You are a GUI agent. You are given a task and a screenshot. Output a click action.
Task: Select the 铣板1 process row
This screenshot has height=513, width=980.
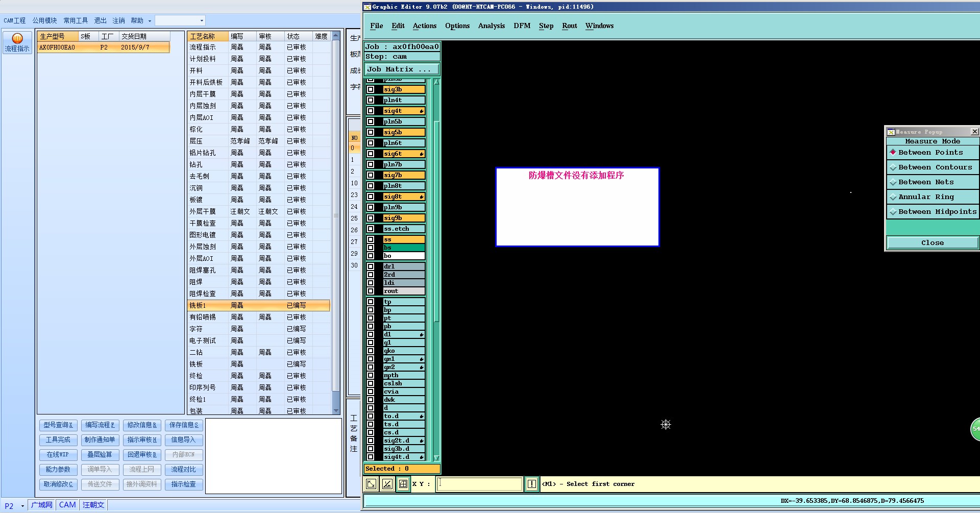259,305
